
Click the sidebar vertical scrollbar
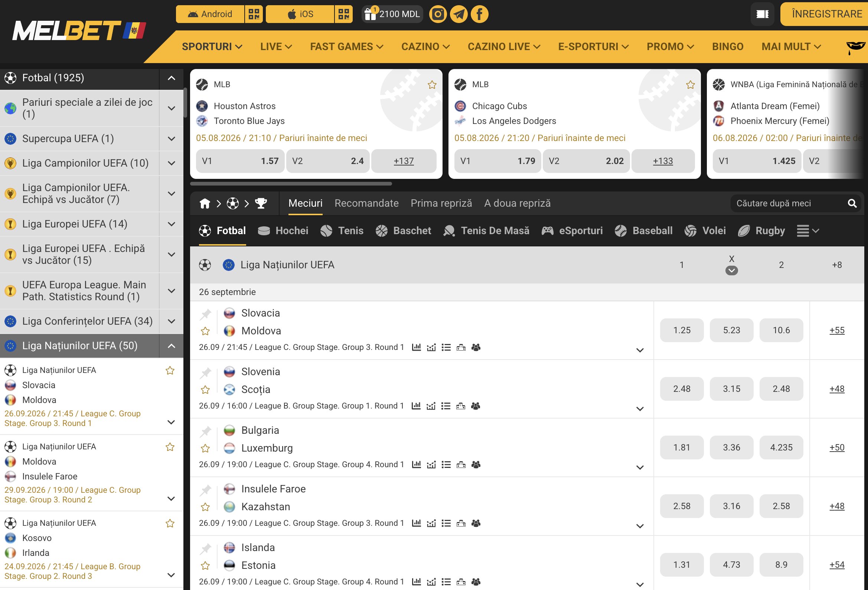pyautogui.click(x=185, y=103)
